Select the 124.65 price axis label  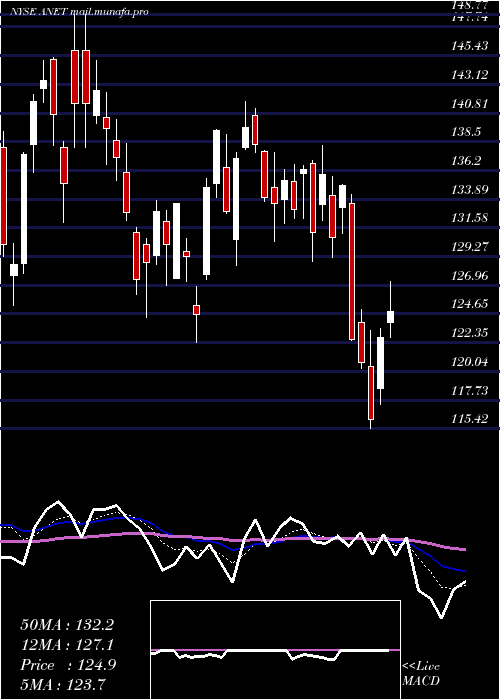[x=468, y=304]
